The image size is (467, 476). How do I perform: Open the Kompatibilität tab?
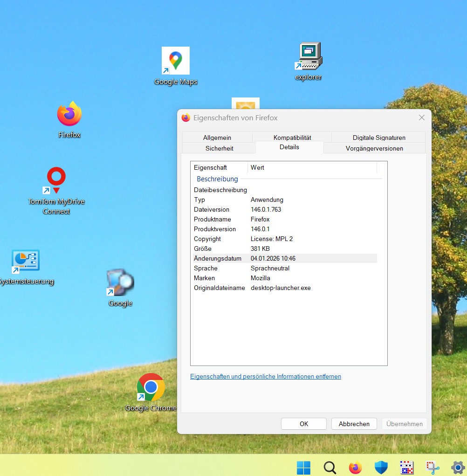292,138
